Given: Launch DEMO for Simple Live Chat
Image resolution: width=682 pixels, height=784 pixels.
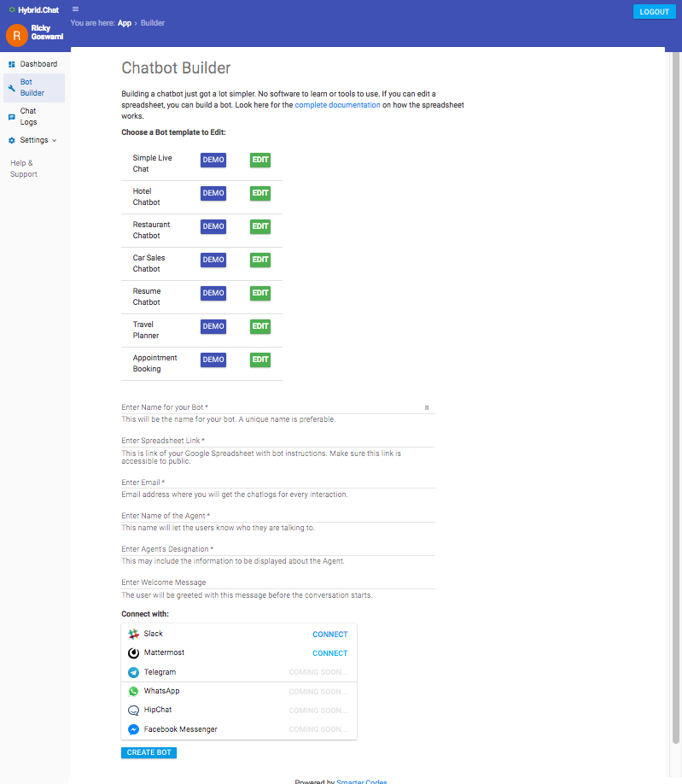Looking at the screenshot, I should click(213, 160).
